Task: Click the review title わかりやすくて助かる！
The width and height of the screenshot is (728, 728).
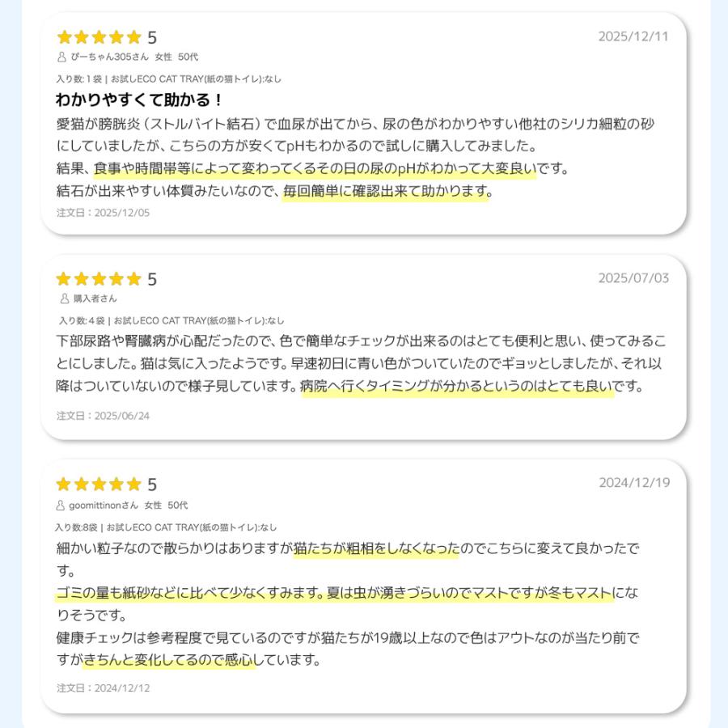Action: tap(139, 100)
